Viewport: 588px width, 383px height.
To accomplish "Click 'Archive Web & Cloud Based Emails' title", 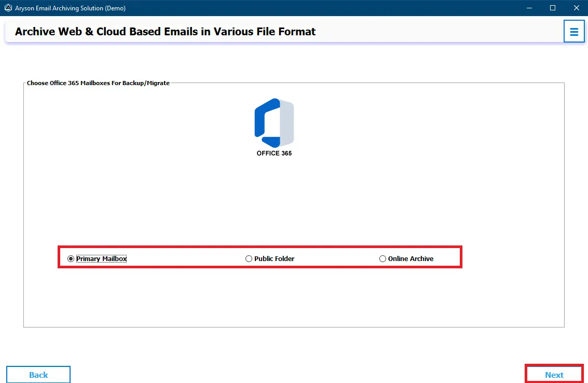I will [x=165, y=32].
